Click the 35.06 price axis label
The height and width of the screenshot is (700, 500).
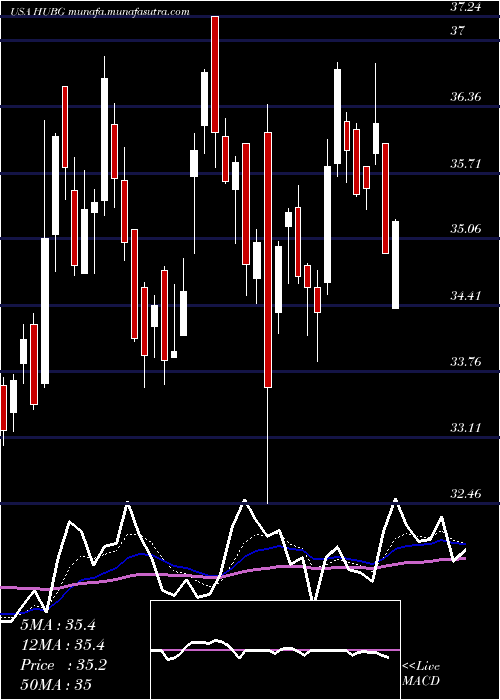tap(468, 229)
